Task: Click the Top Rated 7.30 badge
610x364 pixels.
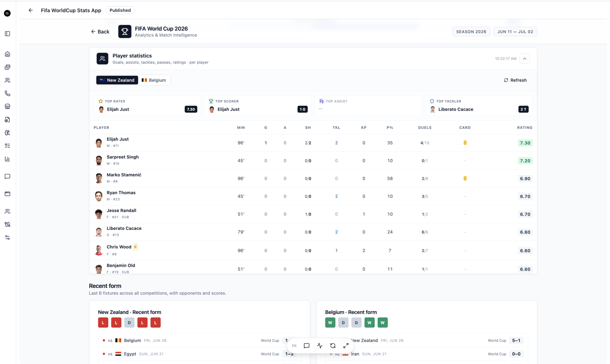Action: click(191, 109)
